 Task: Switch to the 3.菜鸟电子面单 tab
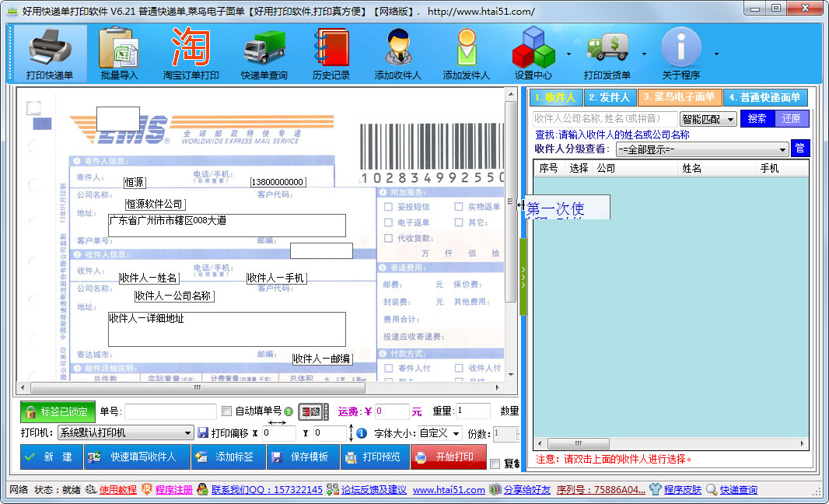pos(680,97)
